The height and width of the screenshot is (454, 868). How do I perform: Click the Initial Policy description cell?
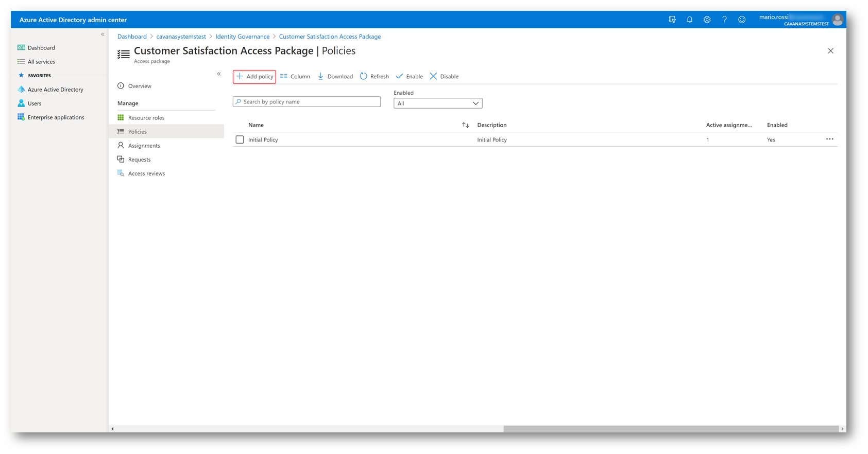click(x=492, y=140)
